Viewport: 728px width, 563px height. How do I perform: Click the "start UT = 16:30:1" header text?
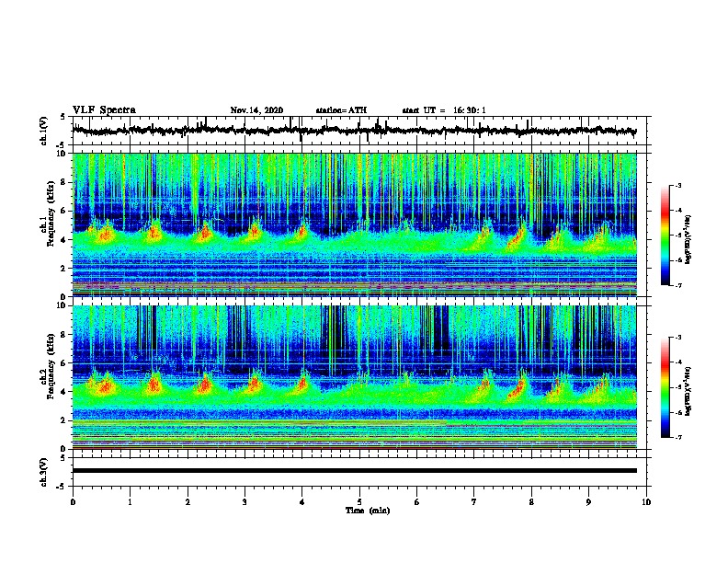(x=444, y=110)
